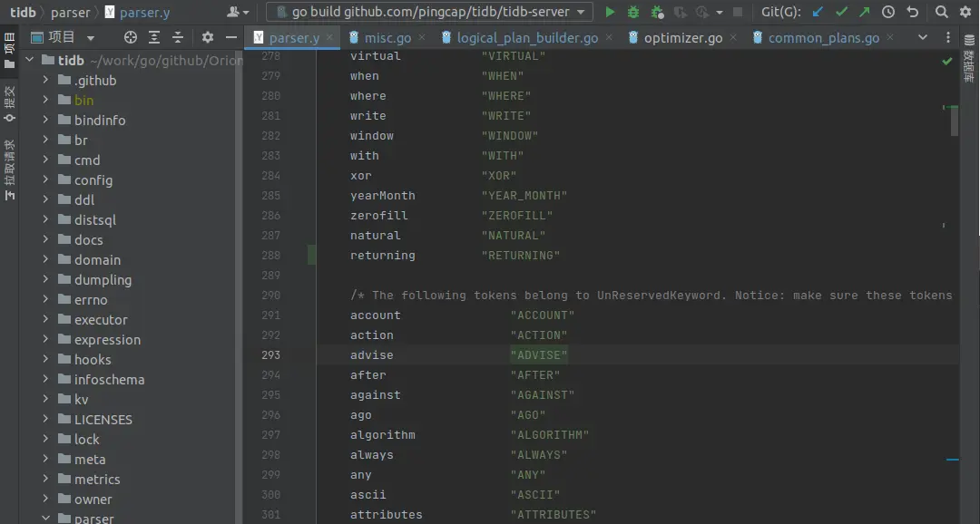This screenshot has width=980, height=524.
Task: Switch to optimizer.go tab
Action: tap(682, 38)
